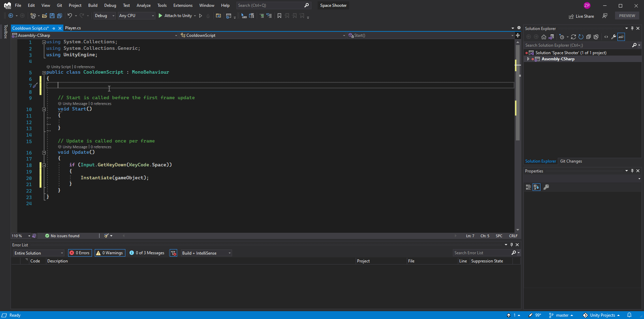Open Find in Files via the toolbar icon
644x319 pixels.
point(218,16)
